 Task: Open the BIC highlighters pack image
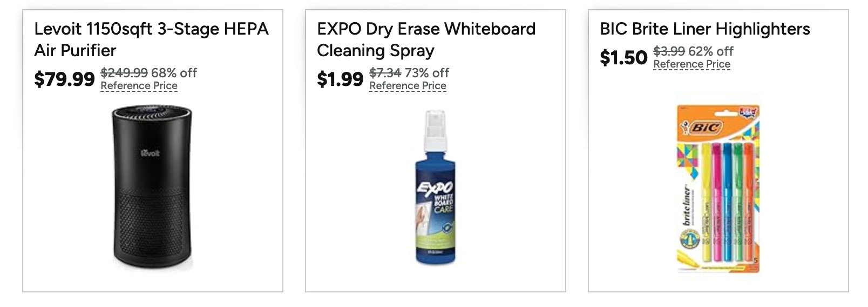[x=718, y=188]
